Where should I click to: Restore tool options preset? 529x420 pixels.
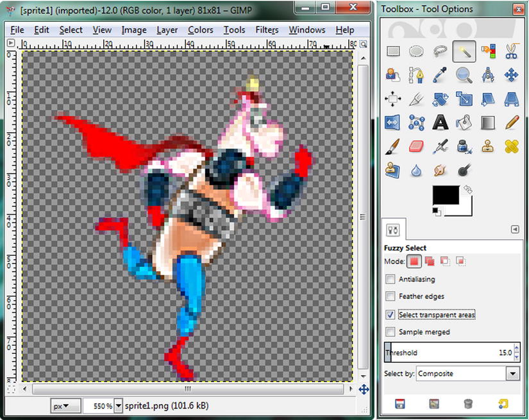click(434, 404)
